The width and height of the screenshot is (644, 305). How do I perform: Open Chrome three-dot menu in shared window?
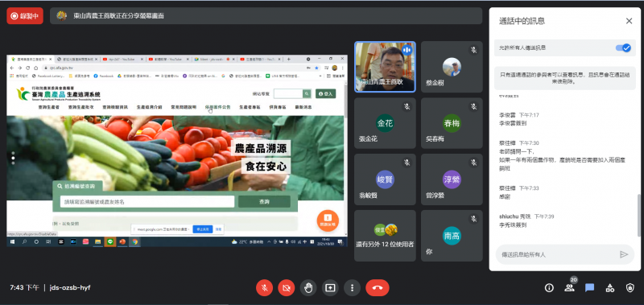pos(343,68)
